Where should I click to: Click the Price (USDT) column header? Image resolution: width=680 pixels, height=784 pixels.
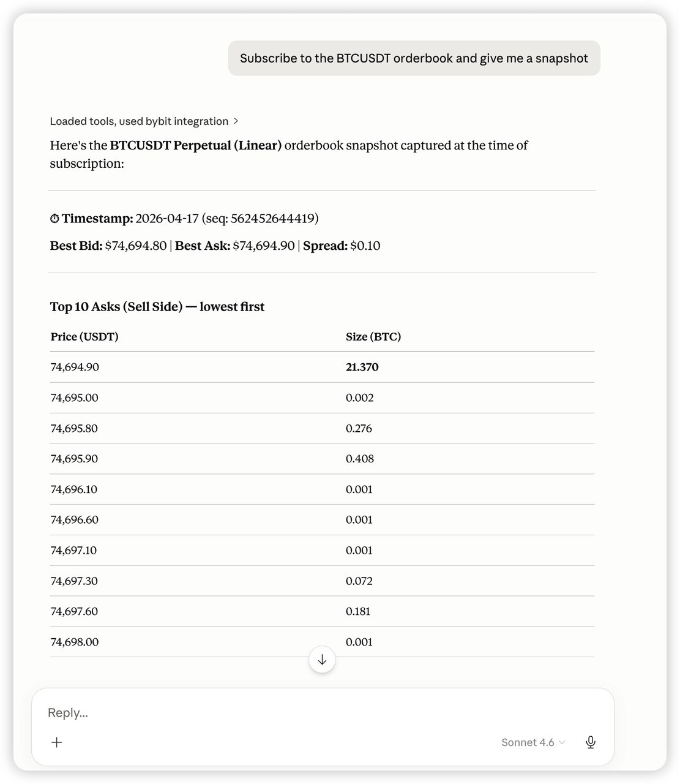pos(84,336)
